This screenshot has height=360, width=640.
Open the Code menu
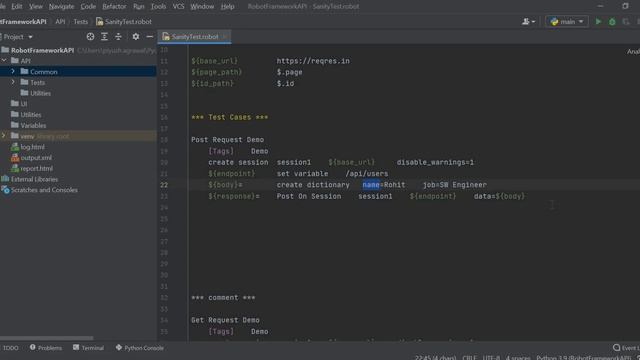pyautogui.click(x=88, y=7)
